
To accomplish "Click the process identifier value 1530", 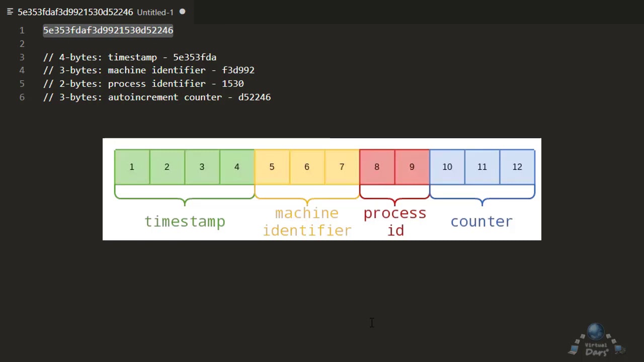I will coord(233,84).
